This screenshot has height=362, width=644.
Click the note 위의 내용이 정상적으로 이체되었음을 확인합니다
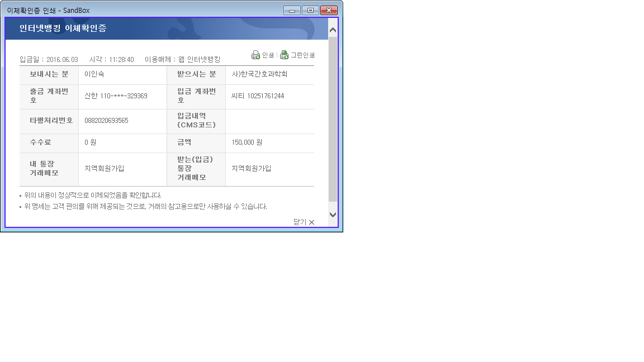click(x=93, y=196)
